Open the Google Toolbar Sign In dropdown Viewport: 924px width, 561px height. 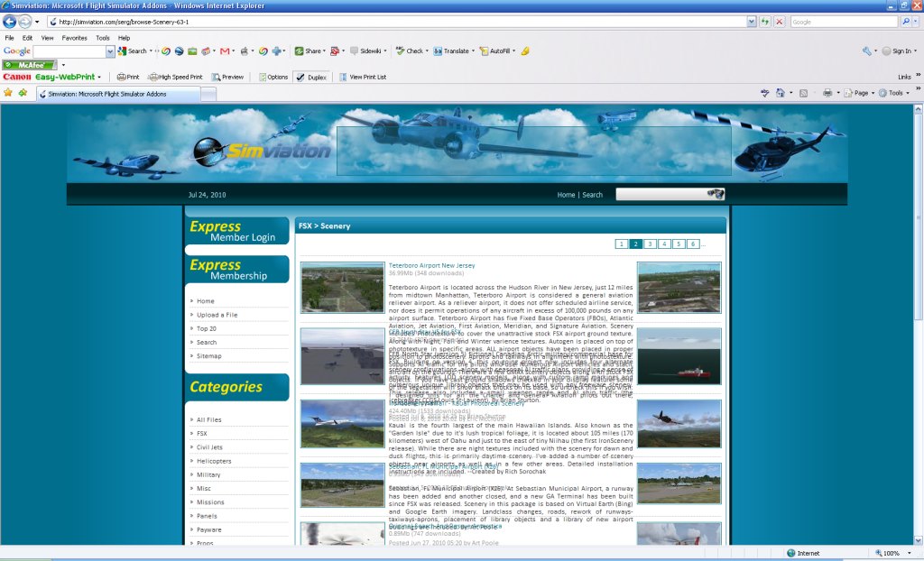tap(917, 51)
